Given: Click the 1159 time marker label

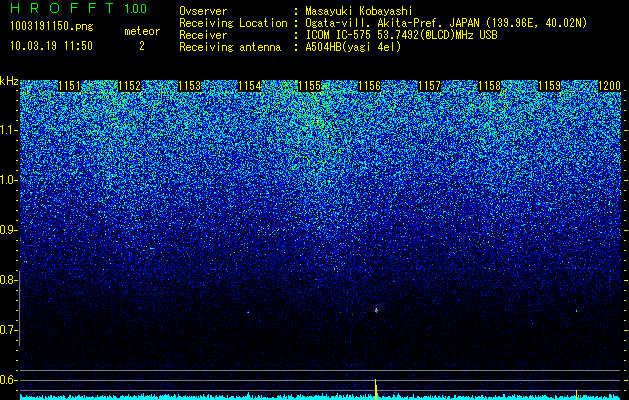Looking at the screenshot, I should pyautogui.click(x=550, y=86).
